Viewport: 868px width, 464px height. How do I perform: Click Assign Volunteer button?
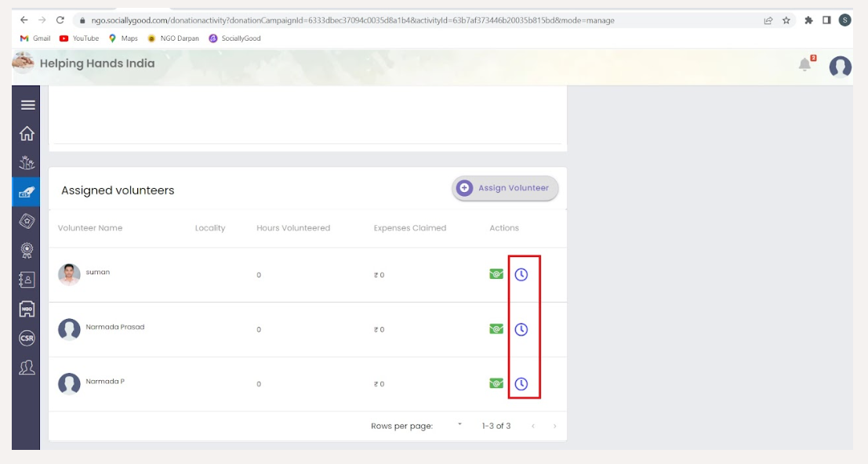coord(505,188)
